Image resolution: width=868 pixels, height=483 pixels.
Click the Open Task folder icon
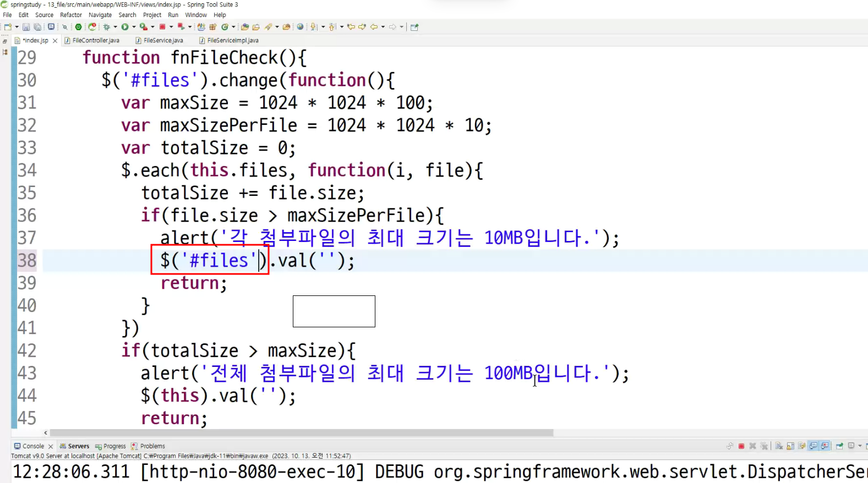point(256,26)
